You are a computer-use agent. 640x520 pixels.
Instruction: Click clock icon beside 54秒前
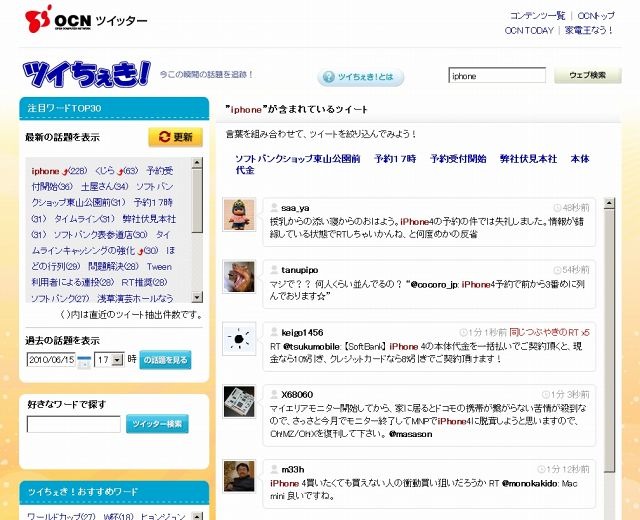(557, 270)
